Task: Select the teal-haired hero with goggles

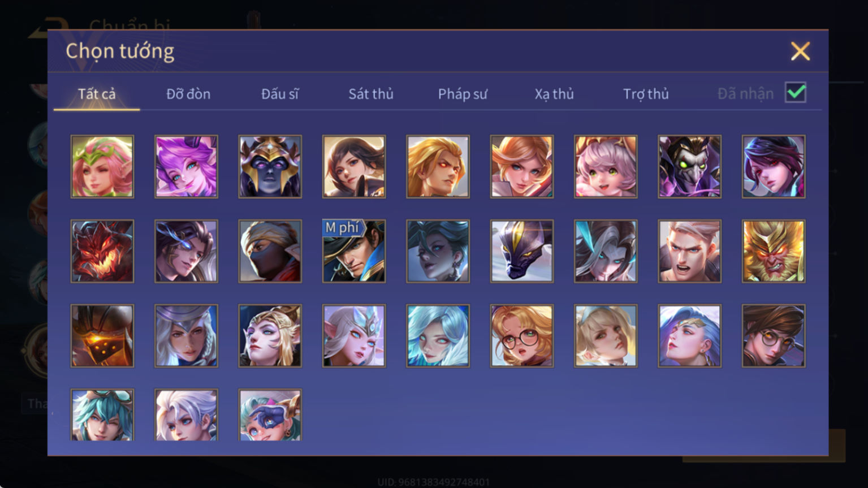Action: [x=102, y=414]
